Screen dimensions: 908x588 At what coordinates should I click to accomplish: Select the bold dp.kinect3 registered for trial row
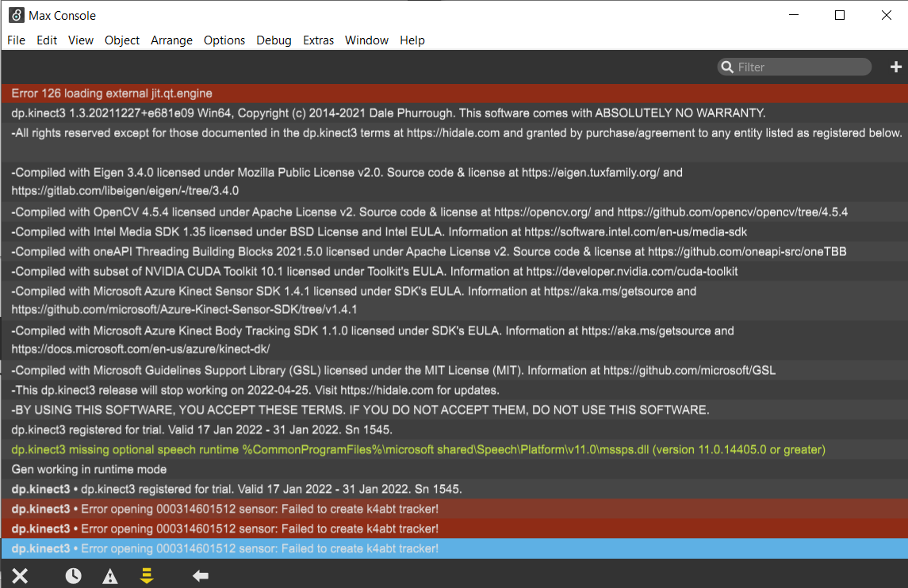point(454,489)
